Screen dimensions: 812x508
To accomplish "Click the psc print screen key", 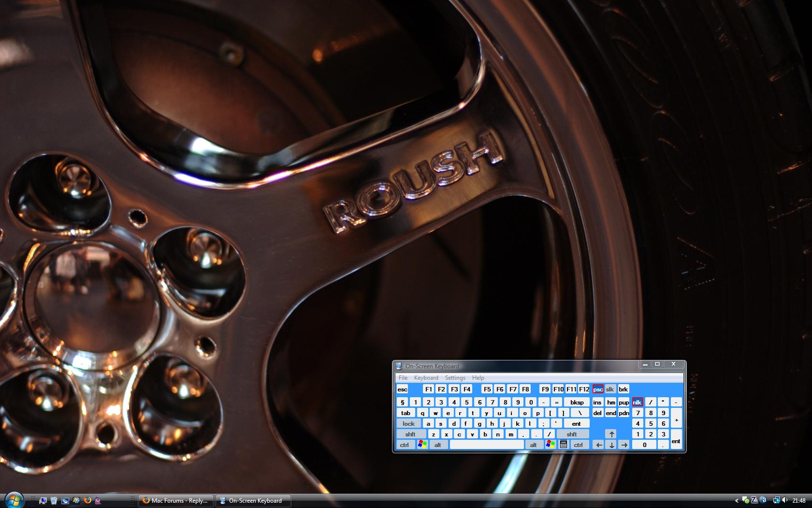I will [598, 389].
